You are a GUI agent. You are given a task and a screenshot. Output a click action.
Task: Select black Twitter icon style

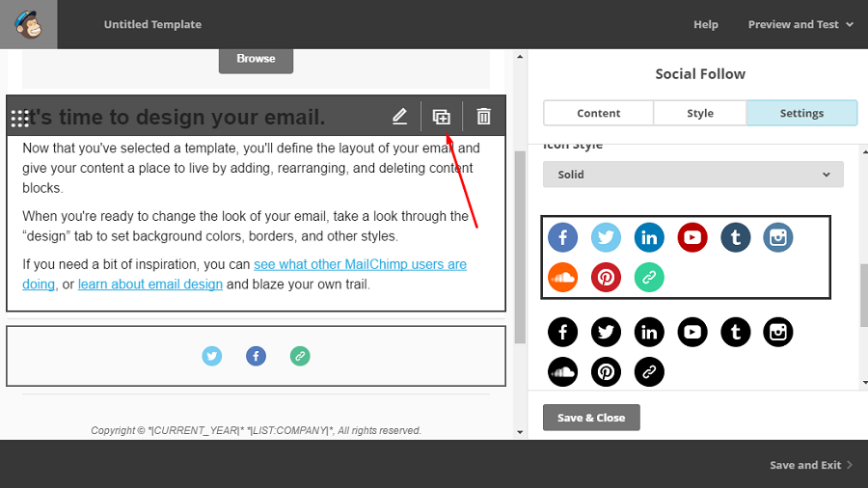click(x=606, y=332)
